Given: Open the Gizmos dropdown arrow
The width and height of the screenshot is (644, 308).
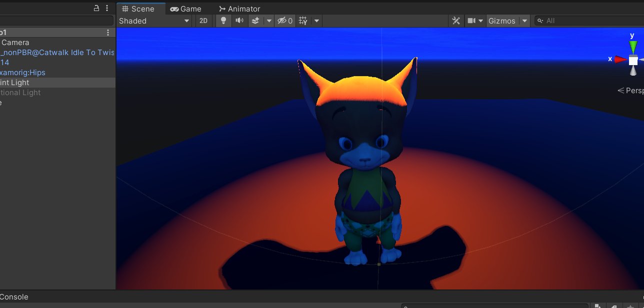Looking at the screenshot, I should [524, 21].
